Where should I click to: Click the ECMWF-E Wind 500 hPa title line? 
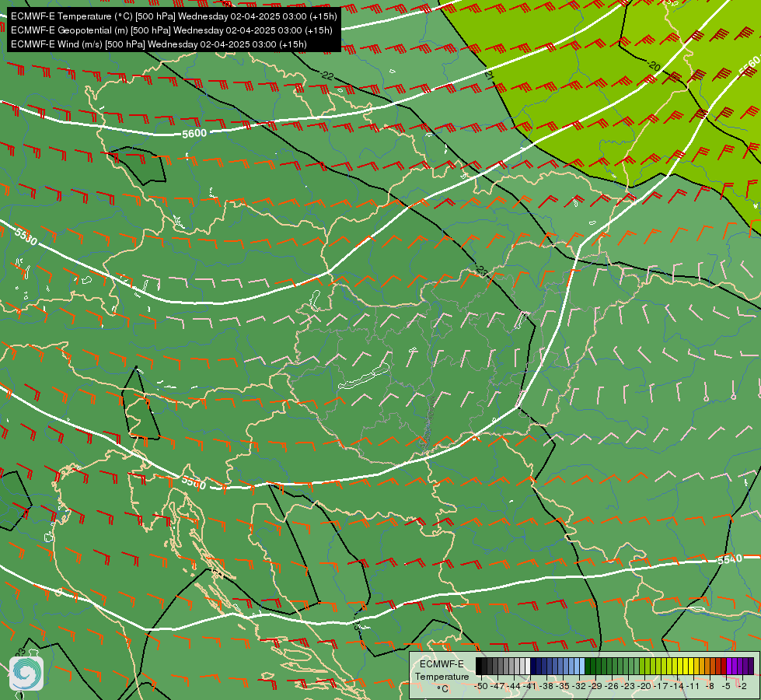159,44
